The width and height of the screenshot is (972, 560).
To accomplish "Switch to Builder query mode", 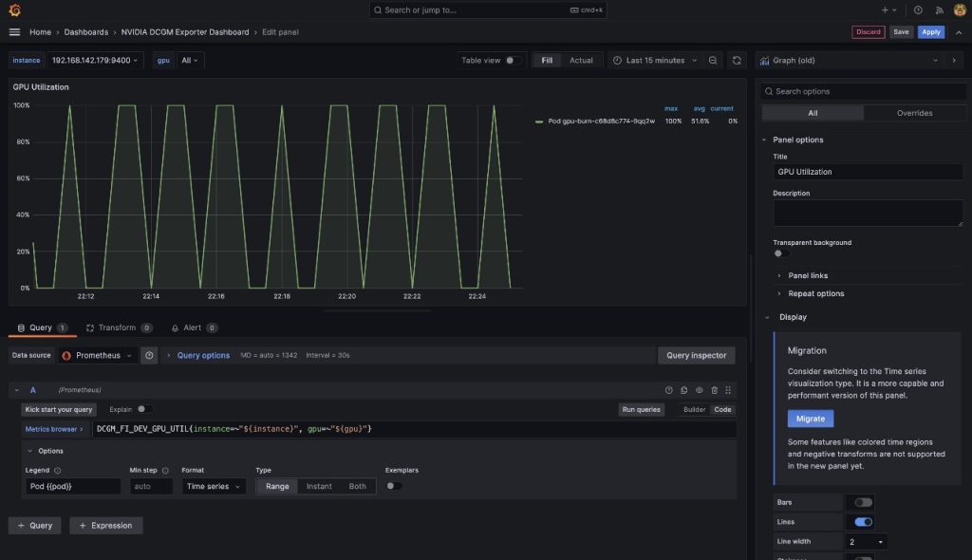I will [694, 410].
